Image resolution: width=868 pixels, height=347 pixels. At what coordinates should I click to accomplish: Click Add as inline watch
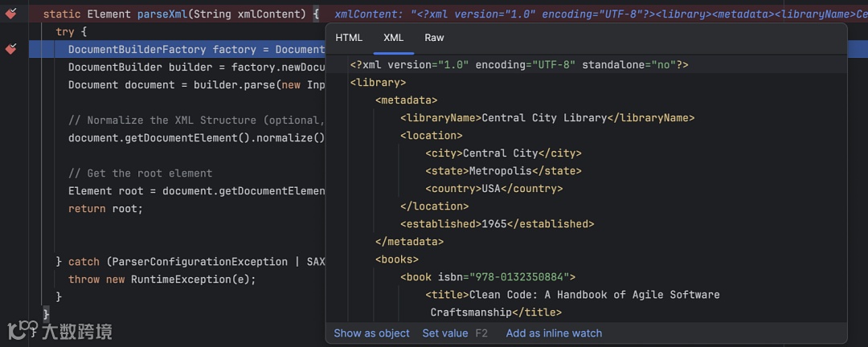pos(554,333)
